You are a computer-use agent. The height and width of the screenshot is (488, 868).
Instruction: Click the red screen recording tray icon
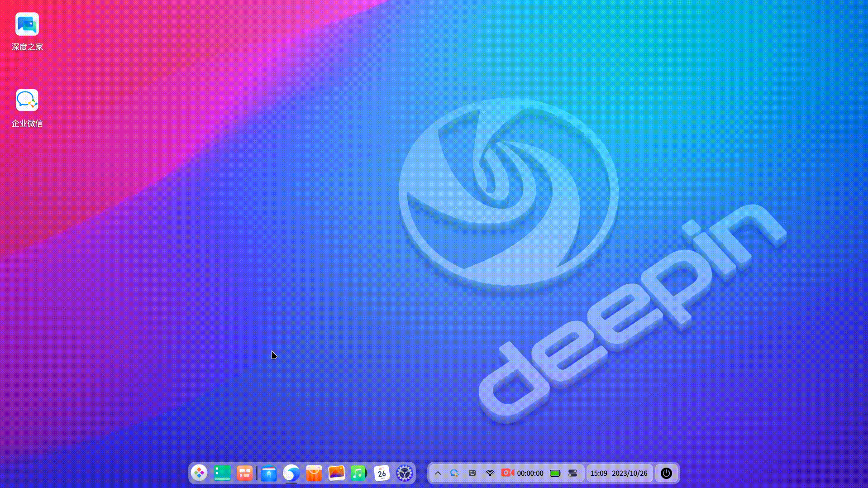point(507,473)
